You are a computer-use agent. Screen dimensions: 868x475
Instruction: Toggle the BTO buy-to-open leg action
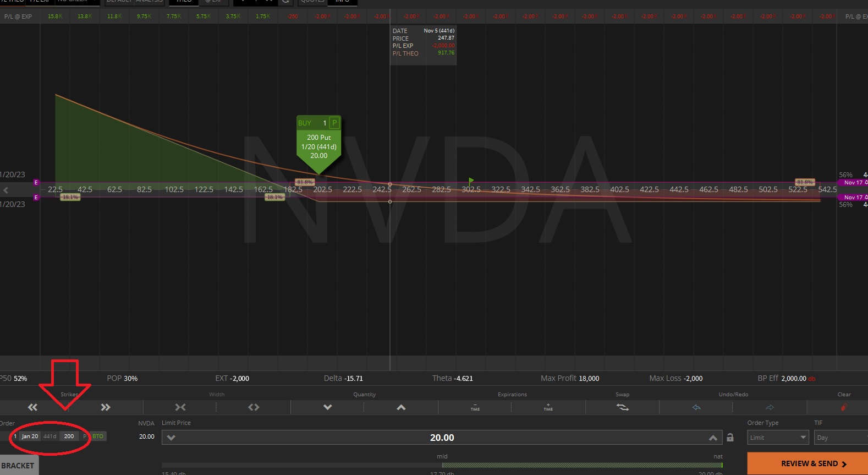98,436
